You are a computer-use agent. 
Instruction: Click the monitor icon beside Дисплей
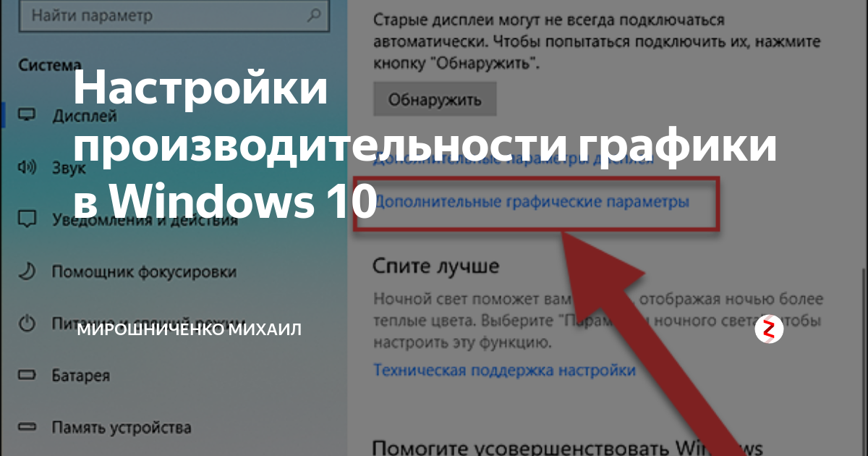tap(27, 116)
